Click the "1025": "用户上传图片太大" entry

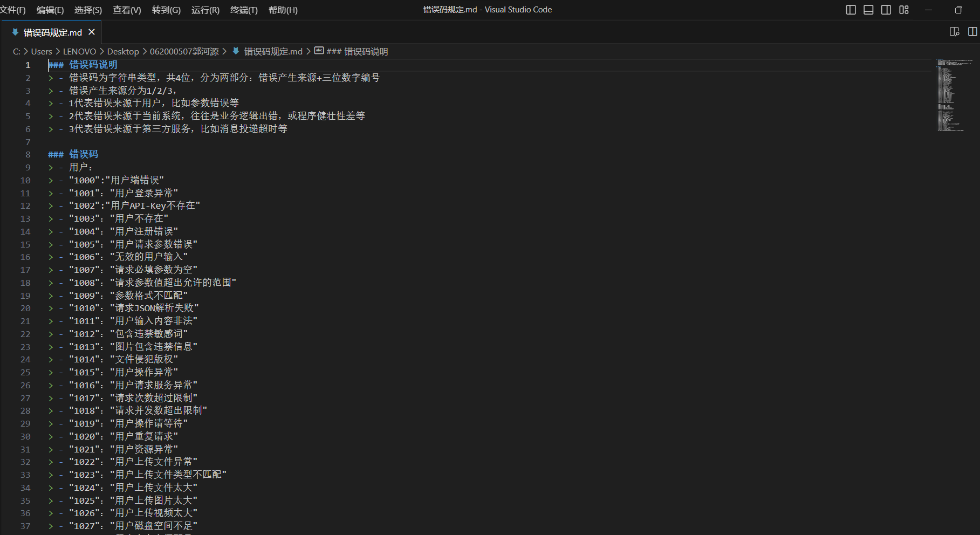point(133,500)
